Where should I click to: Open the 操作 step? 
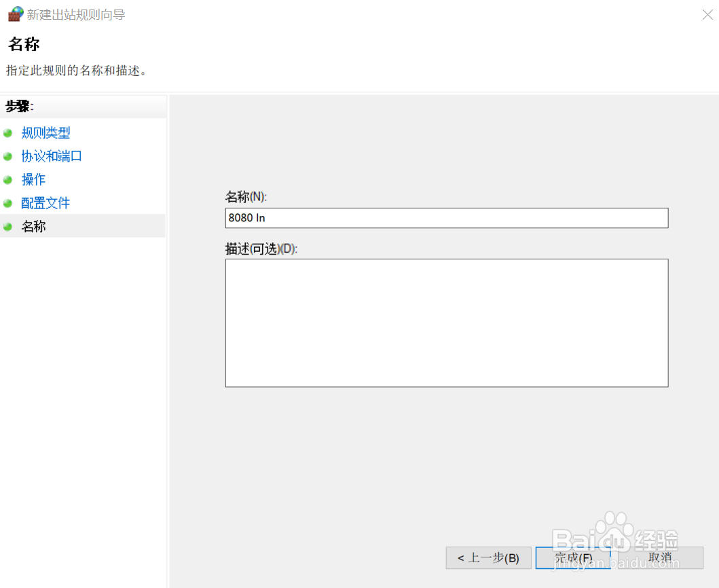33,179
